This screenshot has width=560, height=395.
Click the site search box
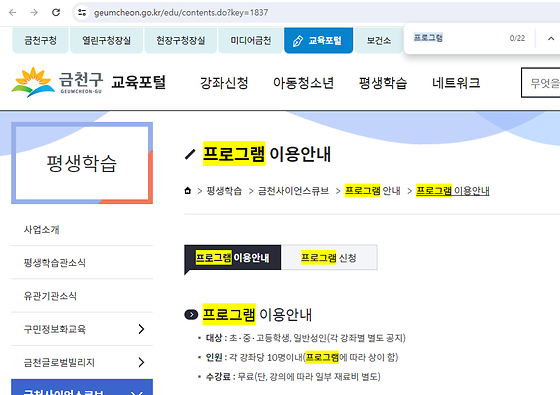(541, 83)
